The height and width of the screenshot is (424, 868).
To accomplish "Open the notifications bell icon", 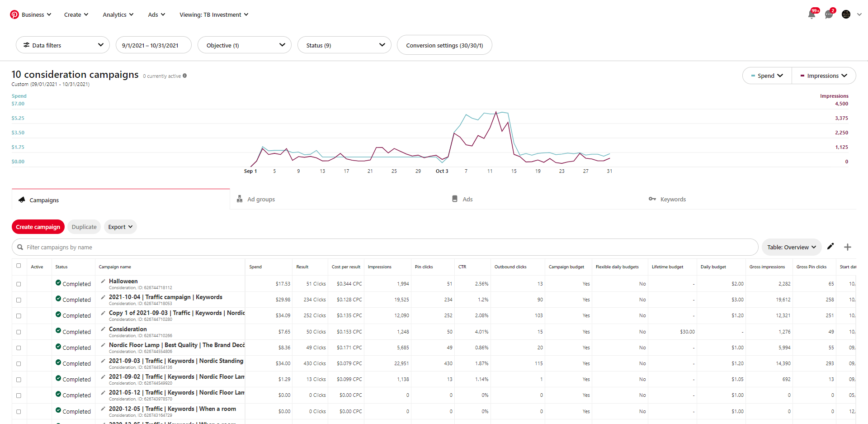I will click(811, 15).
